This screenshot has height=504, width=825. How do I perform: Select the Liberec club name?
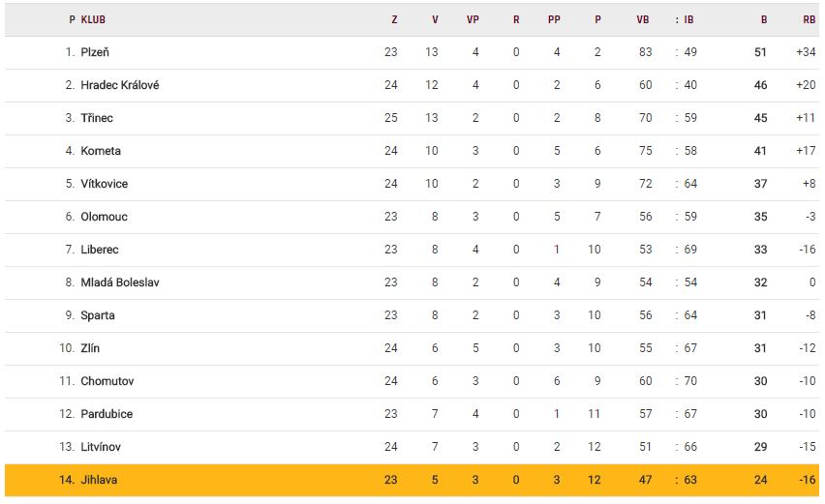pos(100,250)
